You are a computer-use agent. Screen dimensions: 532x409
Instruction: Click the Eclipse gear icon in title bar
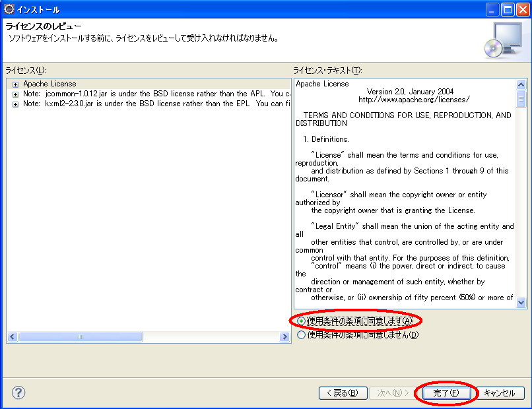pyautogui.click(x=9, y=9)
